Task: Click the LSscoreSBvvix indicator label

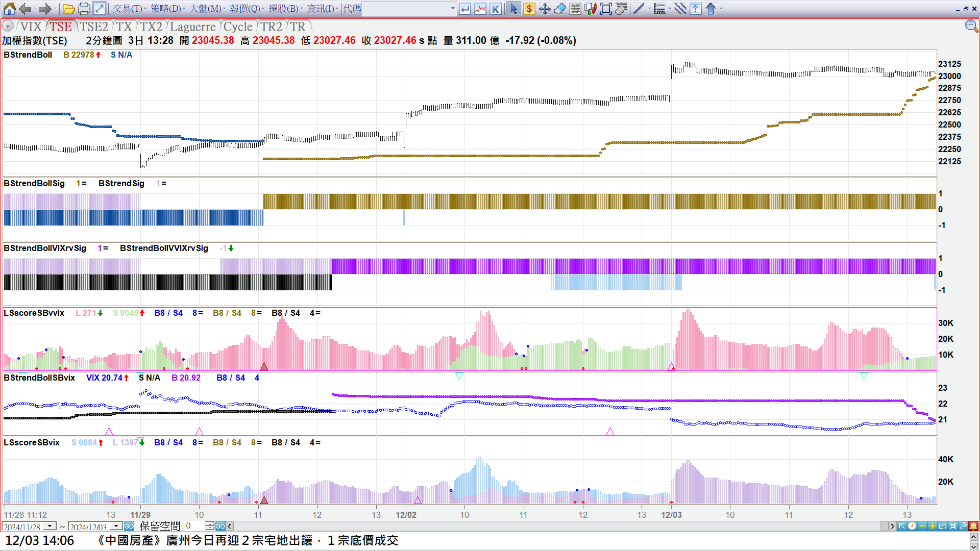Action: [x=34, y=313]
